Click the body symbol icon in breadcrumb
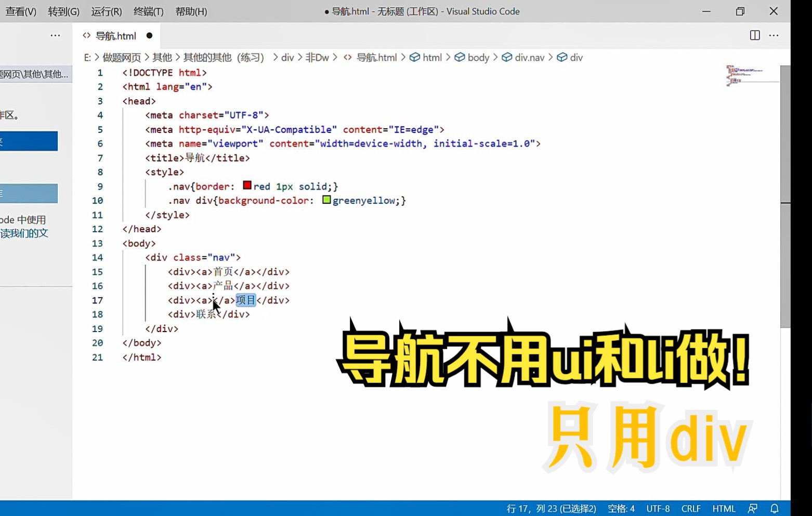This screenshot has height=516, width=812. click(x=460, y=57)
